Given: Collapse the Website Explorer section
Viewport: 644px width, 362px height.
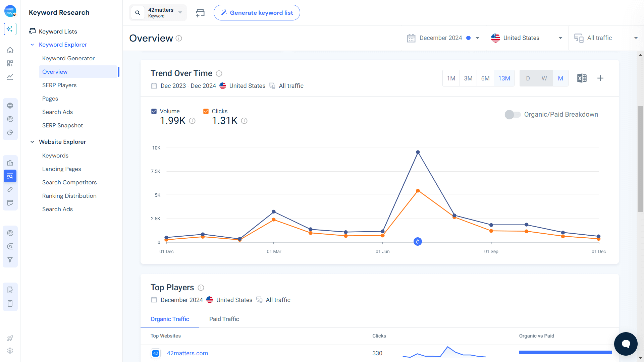Looking at the screenshot, I should [x=32, y=142].
